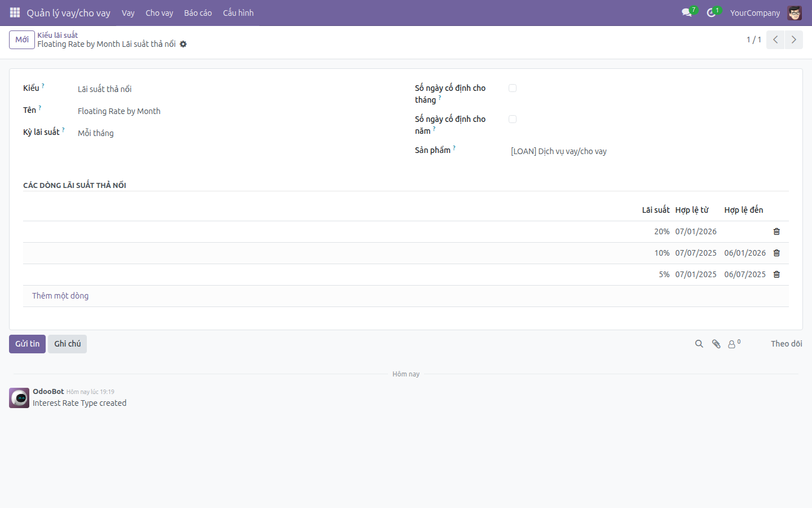Toggle fixed days for month checkbox
The image size is (812, 508).
513,88
